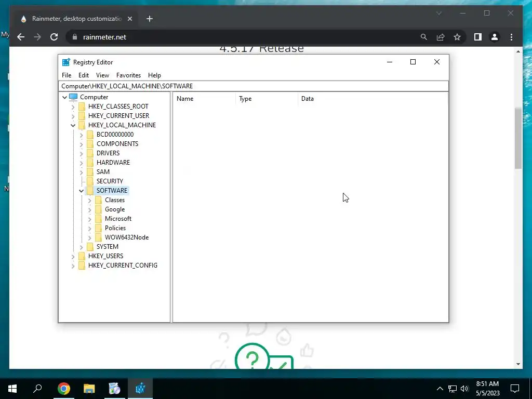532x399 pixels.
Task: Click the HKEY_CLASSES_ROOT folder icon
Action: [x=82, y=107]
